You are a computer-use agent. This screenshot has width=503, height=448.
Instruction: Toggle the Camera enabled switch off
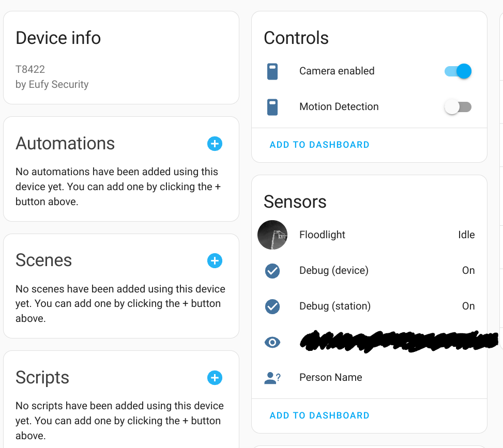[x=458, y=71]
